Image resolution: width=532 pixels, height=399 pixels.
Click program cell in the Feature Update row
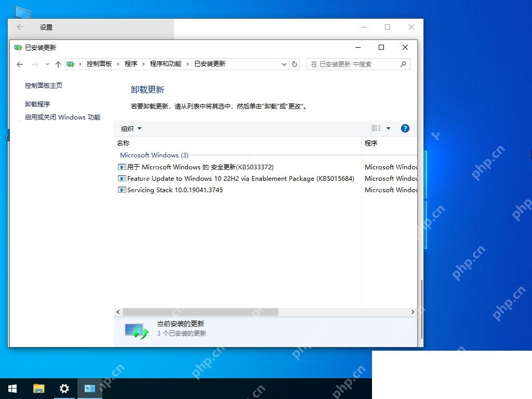pos(391,179)
